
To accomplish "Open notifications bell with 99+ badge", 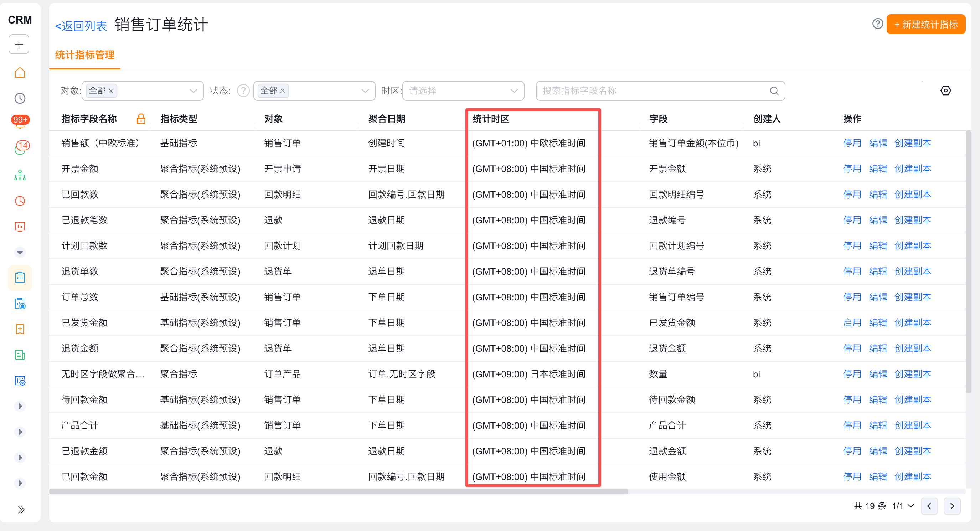I will click(x=20, y=122).
